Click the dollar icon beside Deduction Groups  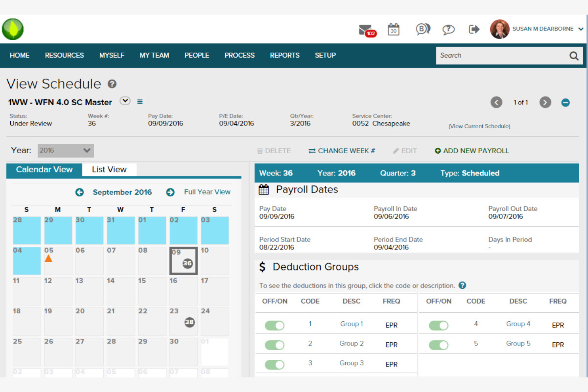262,267
